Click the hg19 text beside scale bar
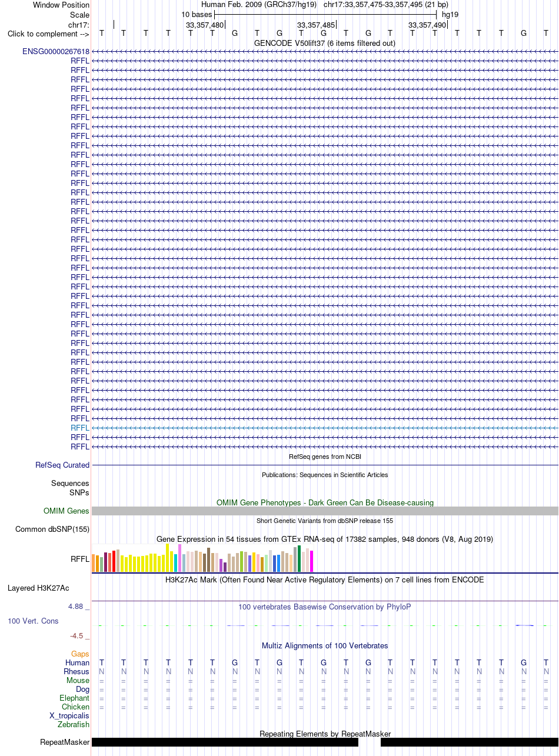The height and width of the screenshot is (756, 559). pos(450,14)
